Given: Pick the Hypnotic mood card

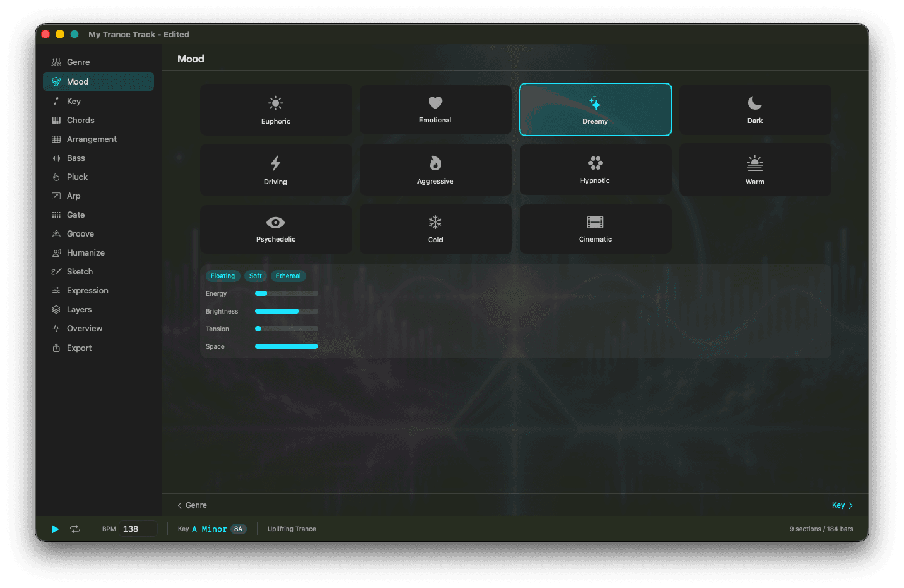Looking at the screenshot, I should point(595,170).
